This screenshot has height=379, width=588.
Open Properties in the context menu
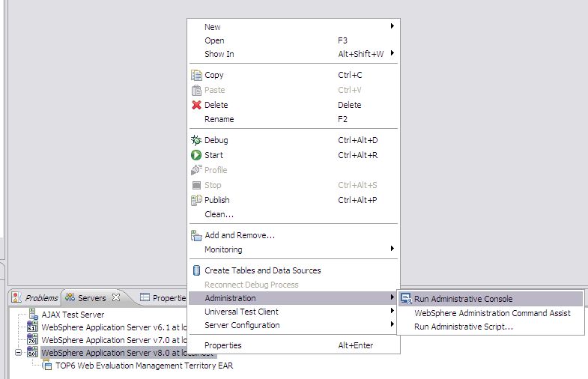(x=294, y=345)
